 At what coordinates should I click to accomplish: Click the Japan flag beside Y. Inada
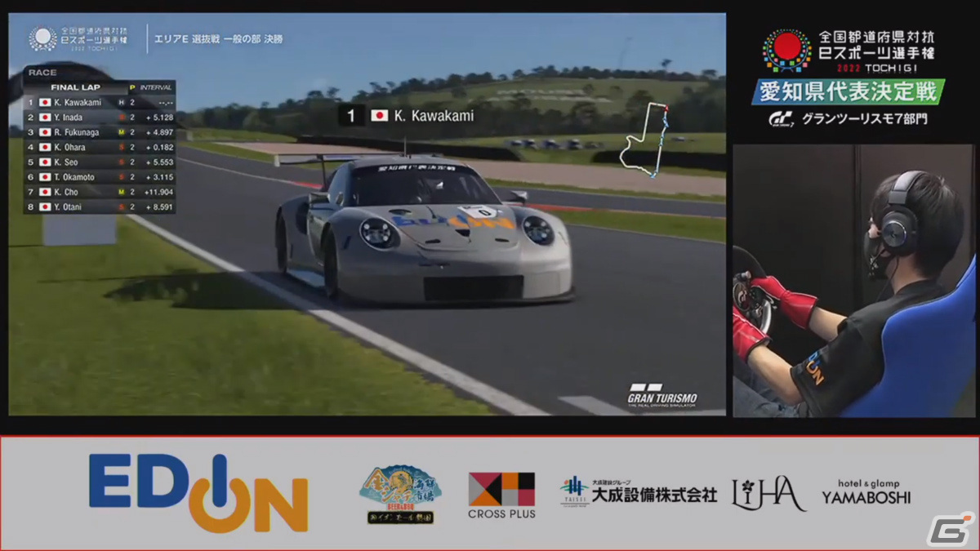pyautogui.click(x=45, y=118)
